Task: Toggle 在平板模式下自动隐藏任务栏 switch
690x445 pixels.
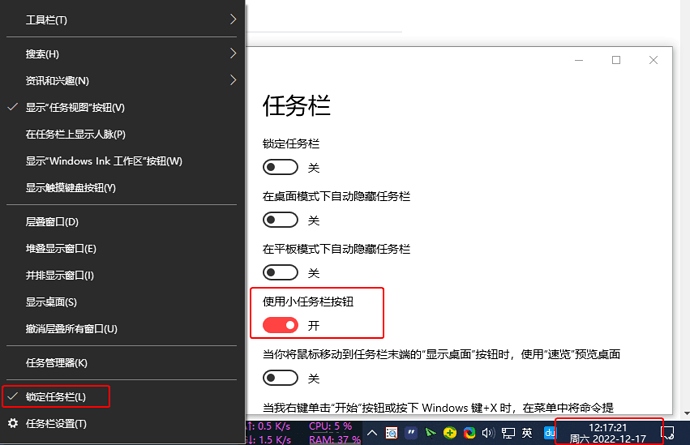Action: click(x=280, y=272)
